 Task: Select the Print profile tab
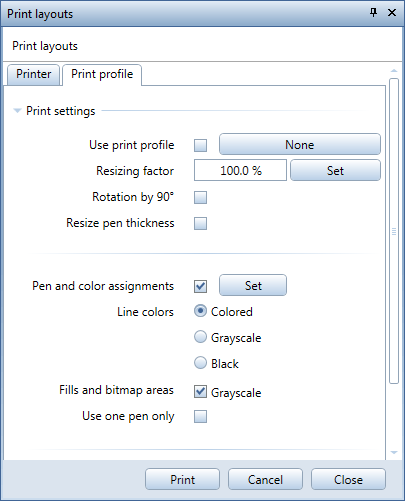[102, 74]
